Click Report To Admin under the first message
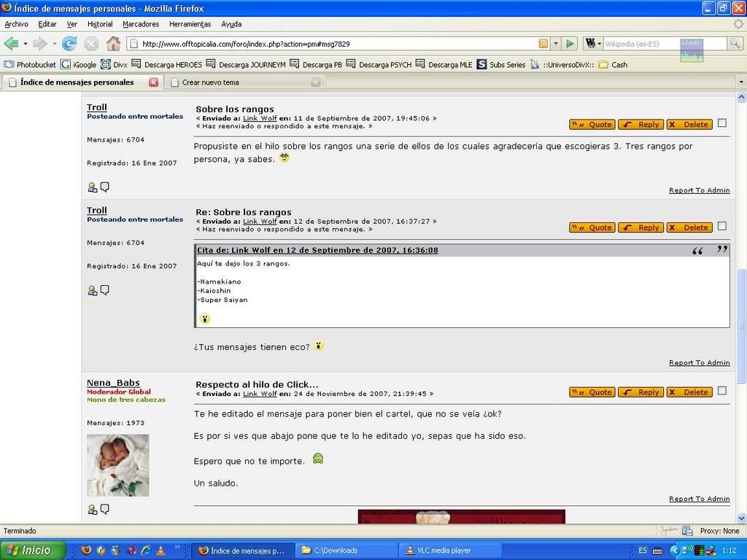 (x=699, y=190)
